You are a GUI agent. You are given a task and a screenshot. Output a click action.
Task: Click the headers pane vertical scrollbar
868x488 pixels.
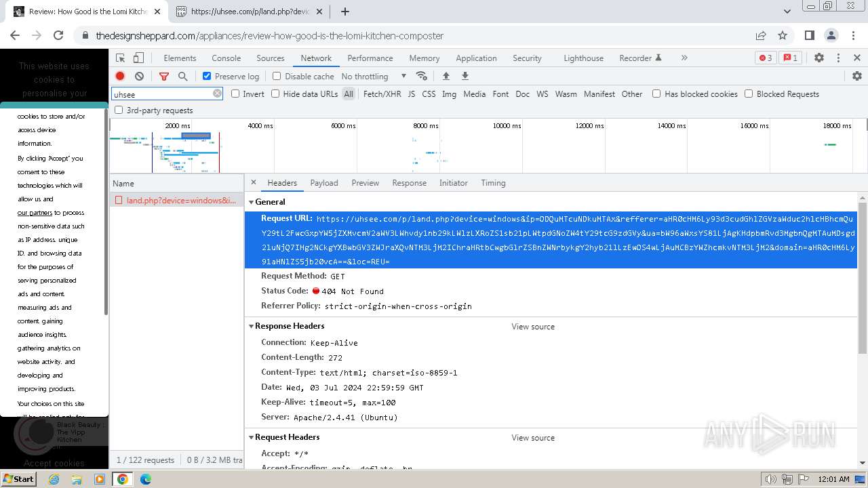click(x=863, y=278)
